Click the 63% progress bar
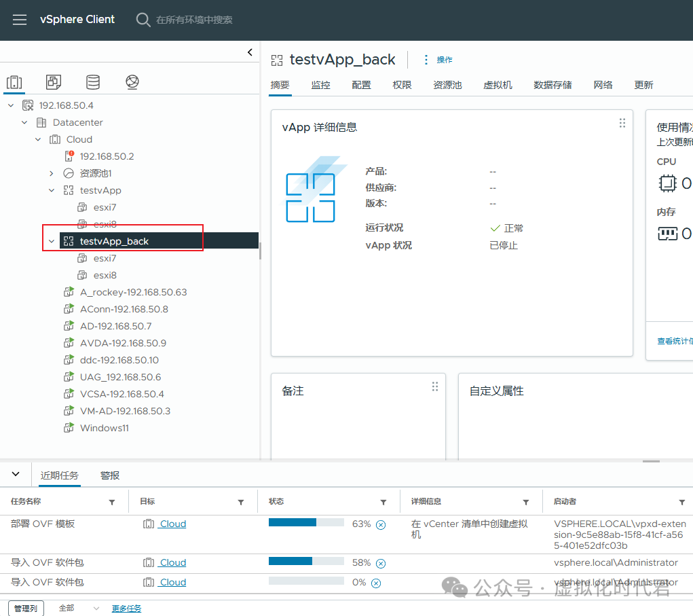 (x=306, y=522)
